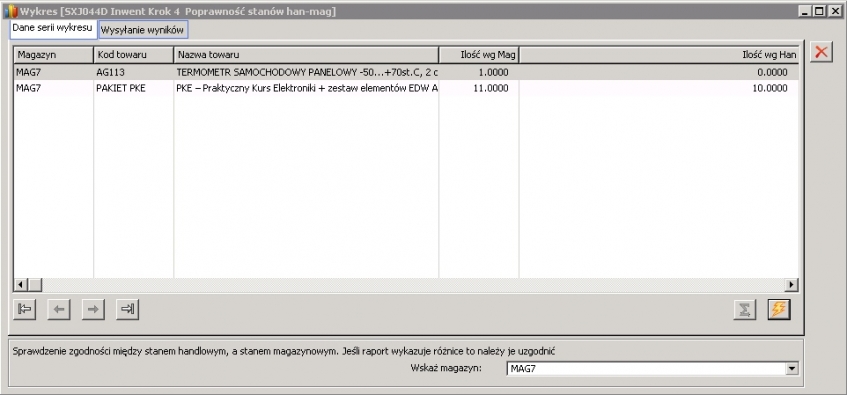This screenshot has width=847, height=395.
Task: Sort by Magazyn column header
Action: tap(53, 55)
